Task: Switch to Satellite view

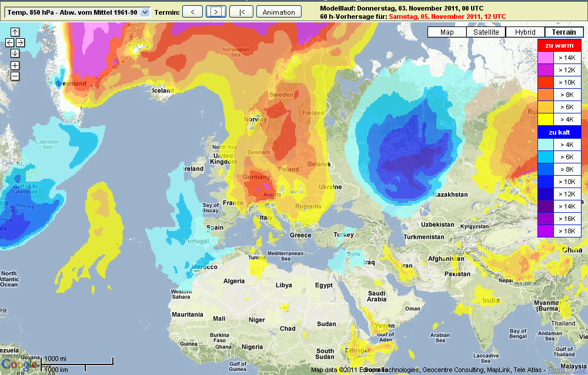Action: click(486, 32)
